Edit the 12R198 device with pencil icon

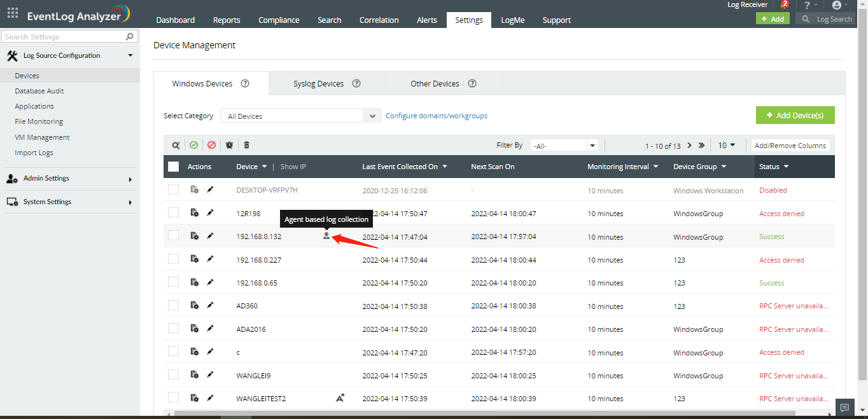[x=211, y=213]
